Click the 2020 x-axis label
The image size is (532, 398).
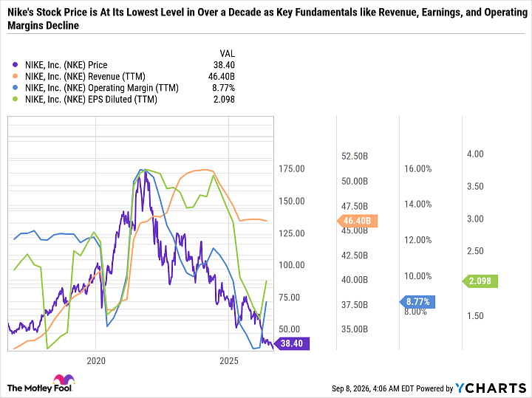point(96,360)
